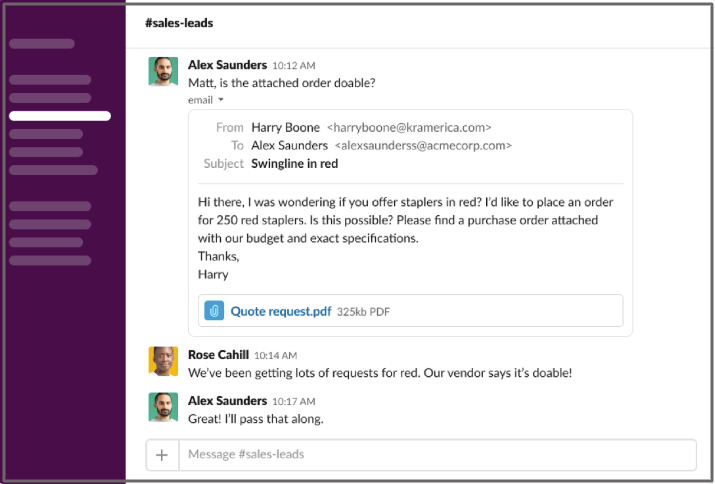This screenshot has height=484, width=715.
Task: Select the topmost sidebar placeholder item
Action: click(42, 44)
